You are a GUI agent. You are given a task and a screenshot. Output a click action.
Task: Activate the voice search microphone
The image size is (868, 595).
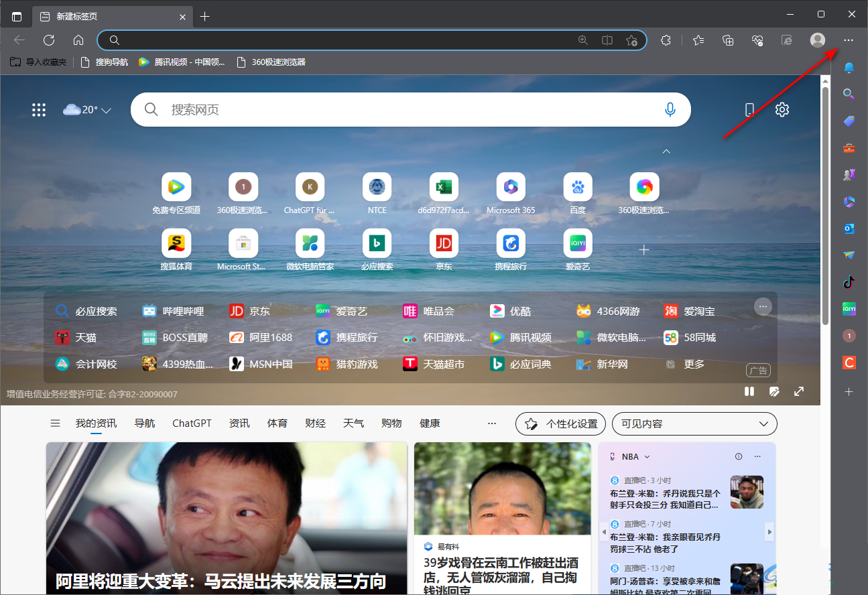pos(670,109)
